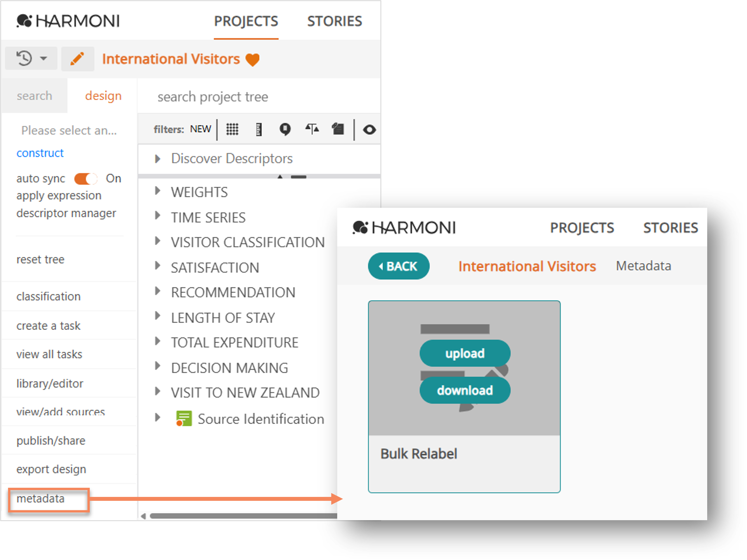Click the search project tree field
Viewport: 747px width, 560px height.
pos(259,96)
